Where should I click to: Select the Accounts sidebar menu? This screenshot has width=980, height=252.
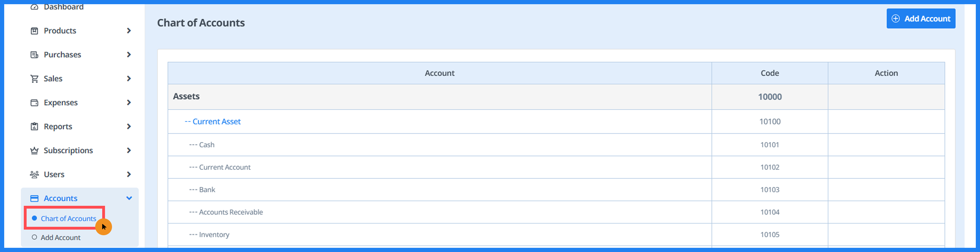click(x=80, y=198)
